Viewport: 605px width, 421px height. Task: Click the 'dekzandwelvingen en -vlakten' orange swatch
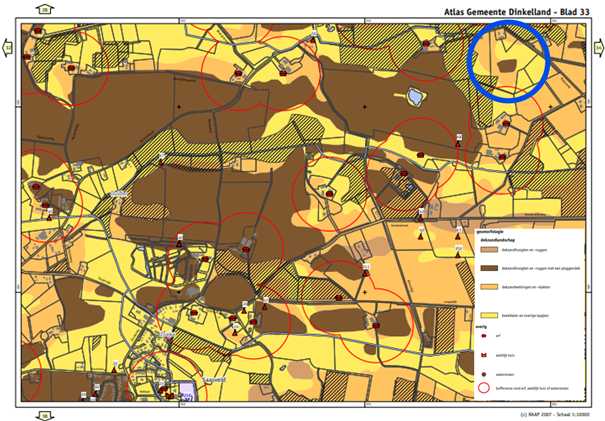(489, 287)
